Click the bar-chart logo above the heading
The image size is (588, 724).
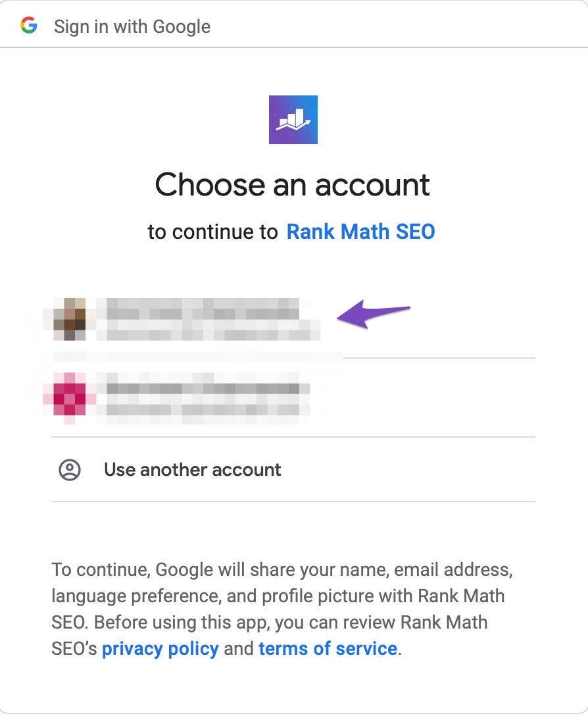[x=293, y=118]
